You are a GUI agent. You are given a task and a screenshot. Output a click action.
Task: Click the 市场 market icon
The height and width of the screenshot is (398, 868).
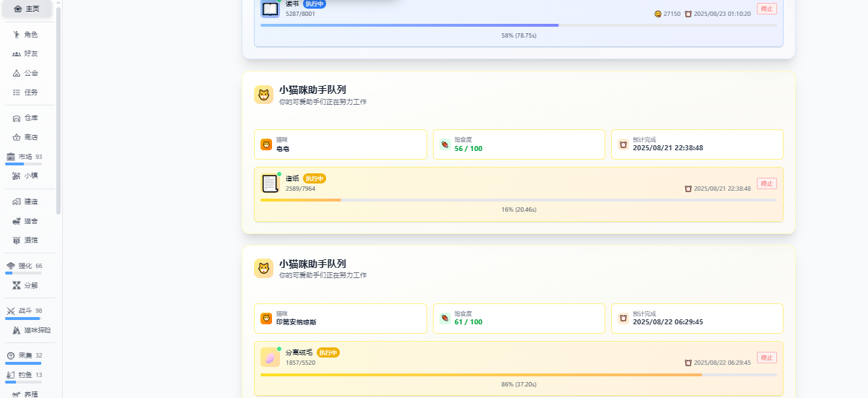click(11, 157)
